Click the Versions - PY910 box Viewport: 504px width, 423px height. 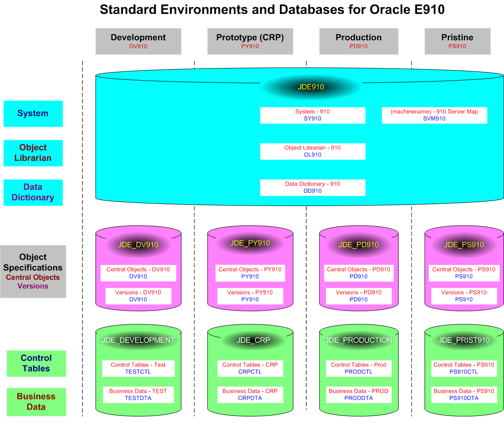point(250,296)
